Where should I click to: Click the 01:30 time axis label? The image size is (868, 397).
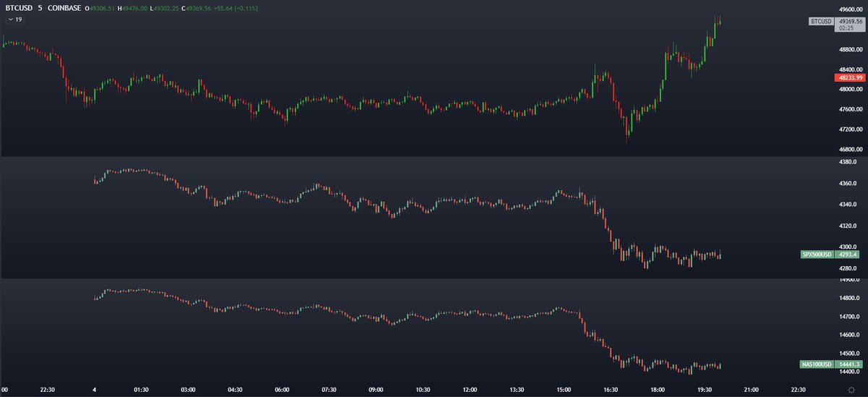(142, 389)
